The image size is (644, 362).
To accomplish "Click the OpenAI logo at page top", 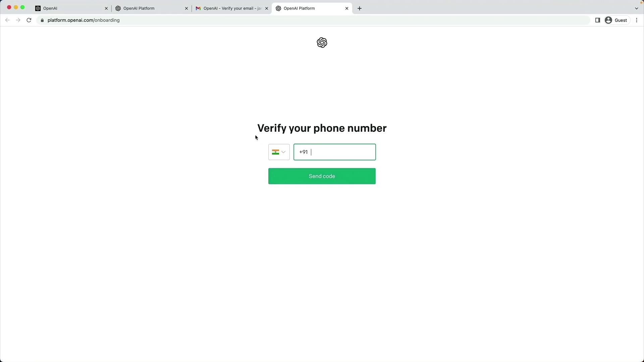I will tap(322, 43).
